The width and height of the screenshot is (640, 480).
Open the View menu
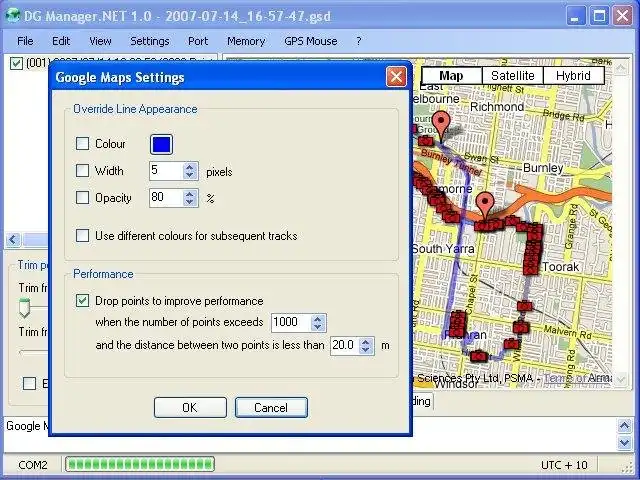(100, 41)
